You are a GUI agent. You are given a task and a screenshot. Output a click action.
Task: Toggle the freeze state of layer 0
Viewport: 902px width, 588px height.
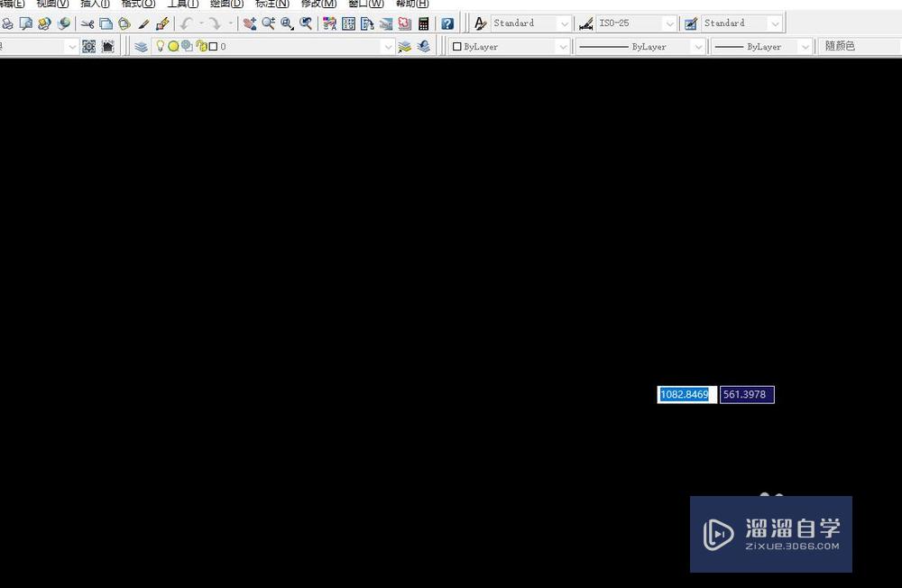(x=172, y=46)
